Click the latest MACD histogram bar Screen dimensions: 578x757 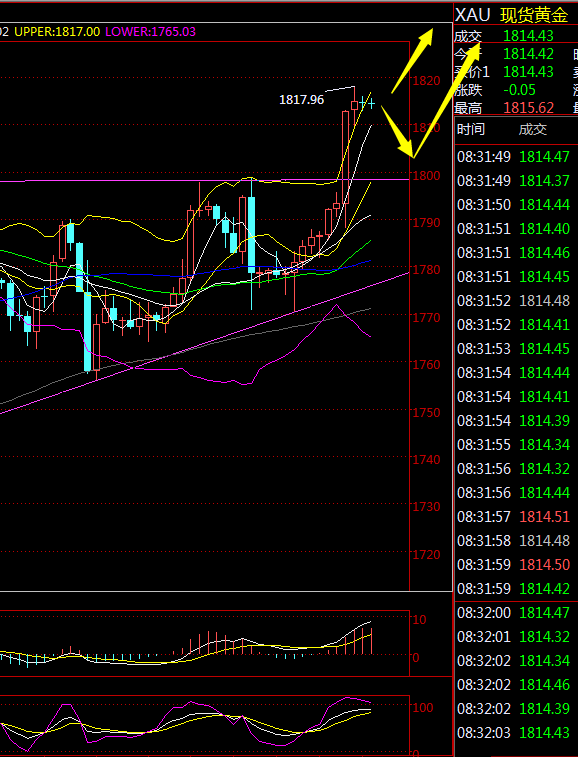click(x=371, y=641)
